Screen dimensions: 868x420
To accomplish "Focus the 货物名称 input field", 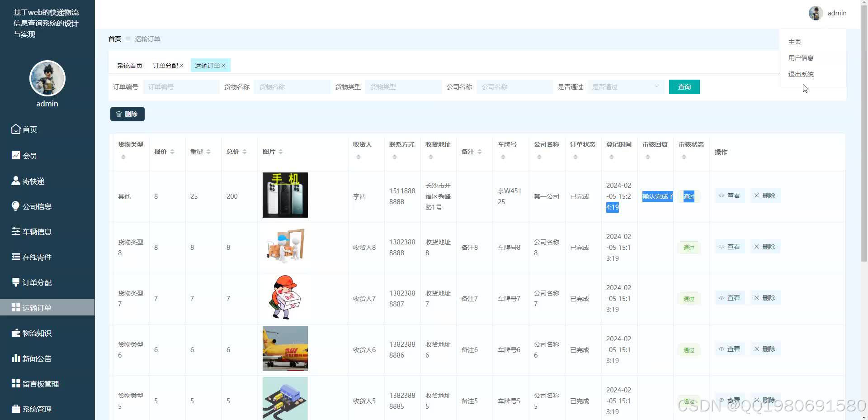I will [x=292, y=87].
